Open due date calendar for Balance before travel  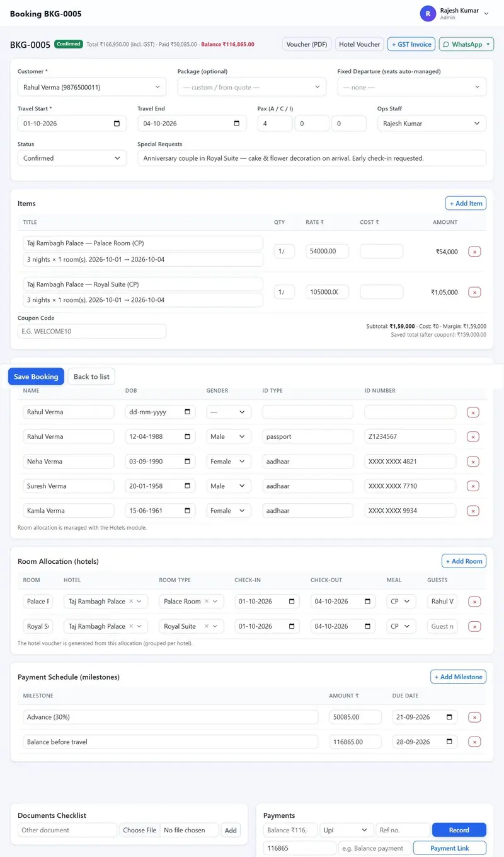449,742
